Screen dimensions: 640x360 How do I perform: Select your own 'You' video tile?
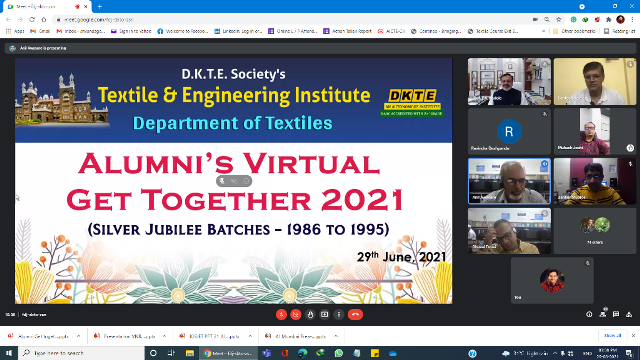click(x=552, y=280)
